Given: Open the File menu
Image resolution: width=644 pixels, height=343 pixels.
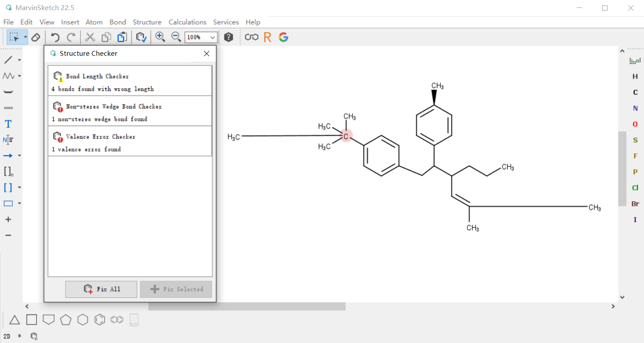Looking at the screenshot, I should pos(8,22).
